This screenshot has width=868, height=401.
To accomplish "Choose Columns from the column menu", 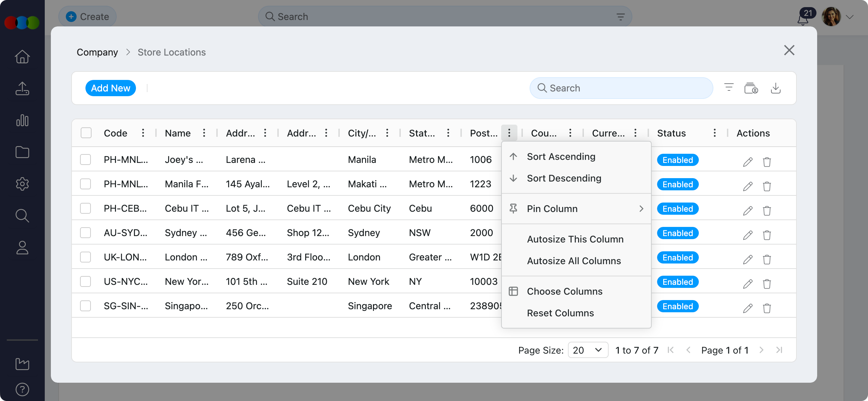I will 565,291.
